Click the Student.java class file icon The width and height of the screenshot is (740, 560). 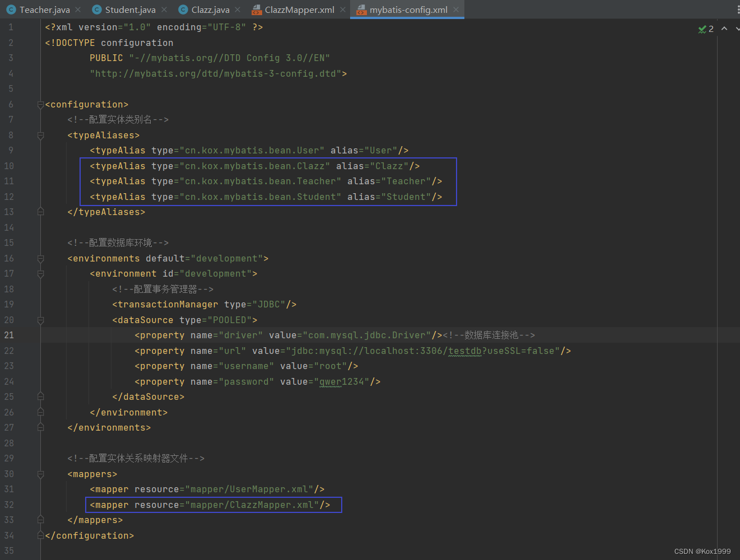pos(96,10)
